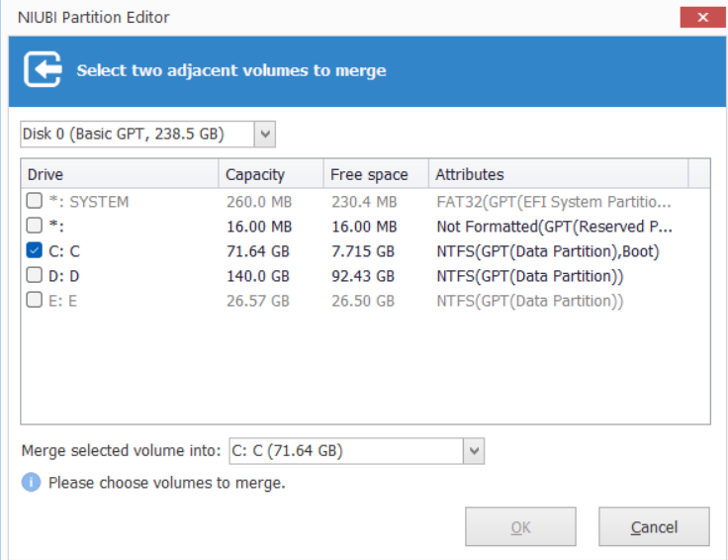Click 'Please choose volumes to merge' message
The height and width of the screenshot is (560, 728).
[x=167, y=483]
